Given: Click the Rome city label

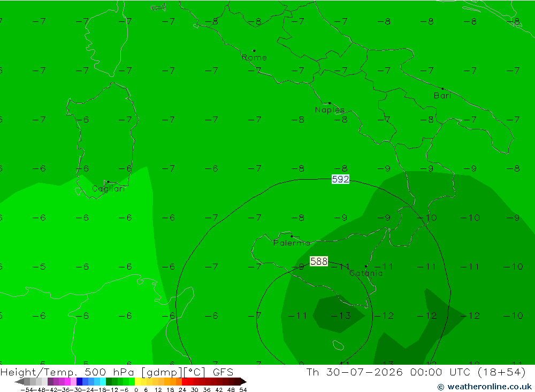Looking at the screenshot, I should coord(254,58).
